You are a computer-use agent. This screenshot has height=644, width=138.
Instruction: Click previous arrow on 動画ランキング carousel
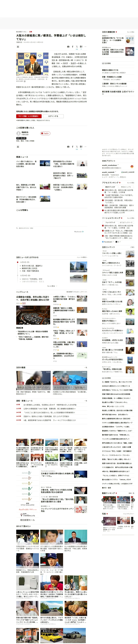(103, 500)
